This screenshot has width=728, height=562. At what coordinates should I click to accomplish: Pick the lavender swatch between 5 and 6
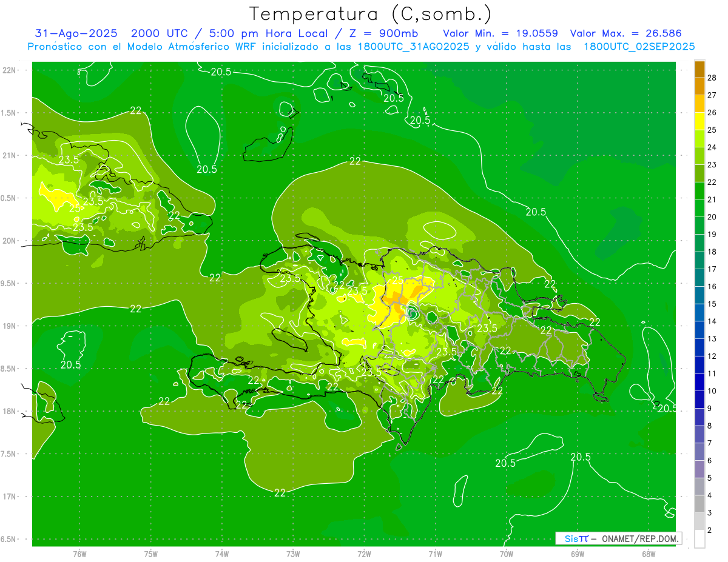point(699,469)
